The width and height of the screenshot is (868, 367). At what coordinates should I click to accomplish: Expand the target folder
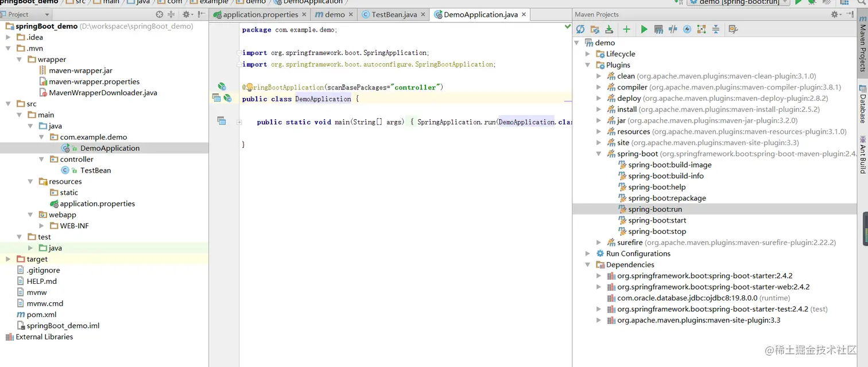click(8, 259)
